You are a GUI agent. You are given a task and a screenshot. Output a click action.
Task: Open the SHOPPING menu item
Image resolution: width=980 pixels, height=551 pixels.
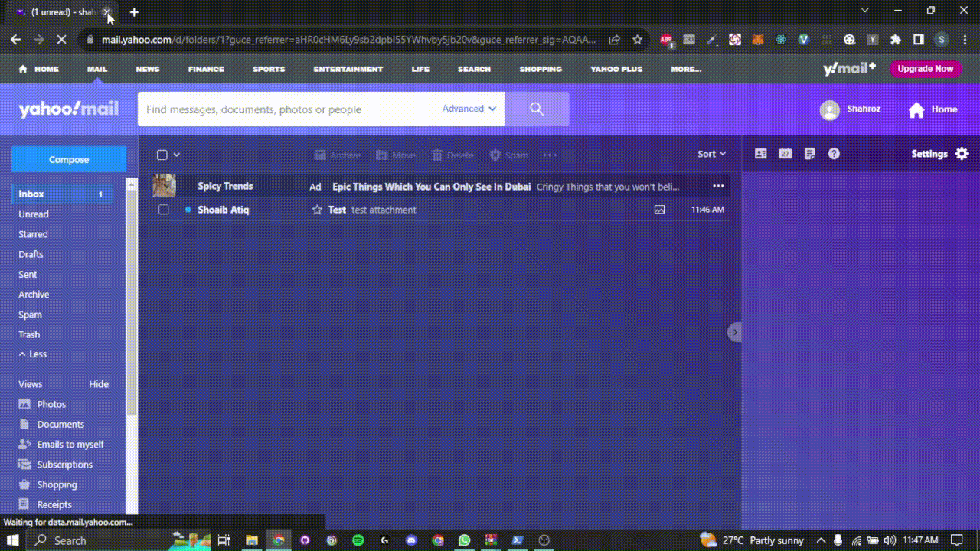point(541,69)
